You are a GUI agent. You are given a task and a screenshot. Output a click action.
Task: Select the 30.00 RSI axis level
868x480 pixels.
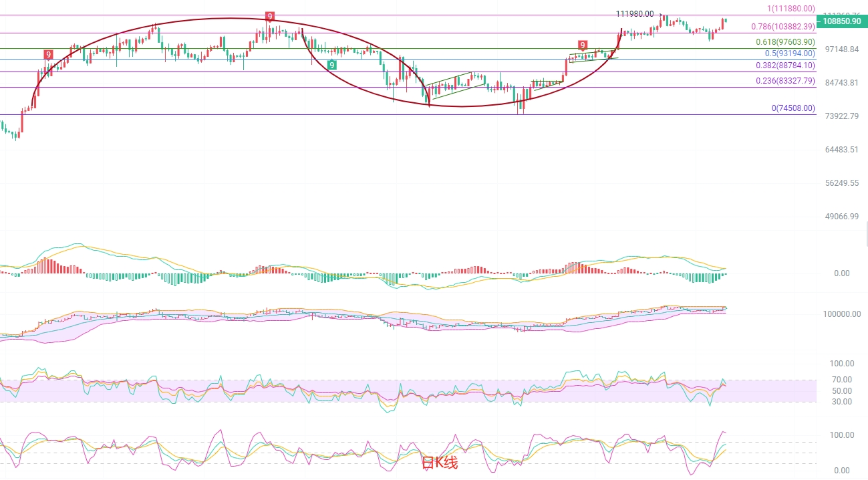pos(841,402)
